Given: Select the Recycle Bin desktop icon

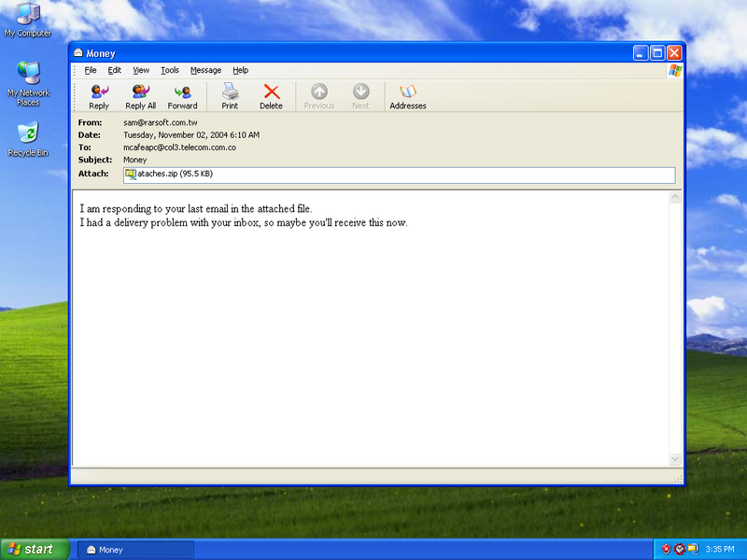Looking at the screenshot, I should tap(28, 139).
